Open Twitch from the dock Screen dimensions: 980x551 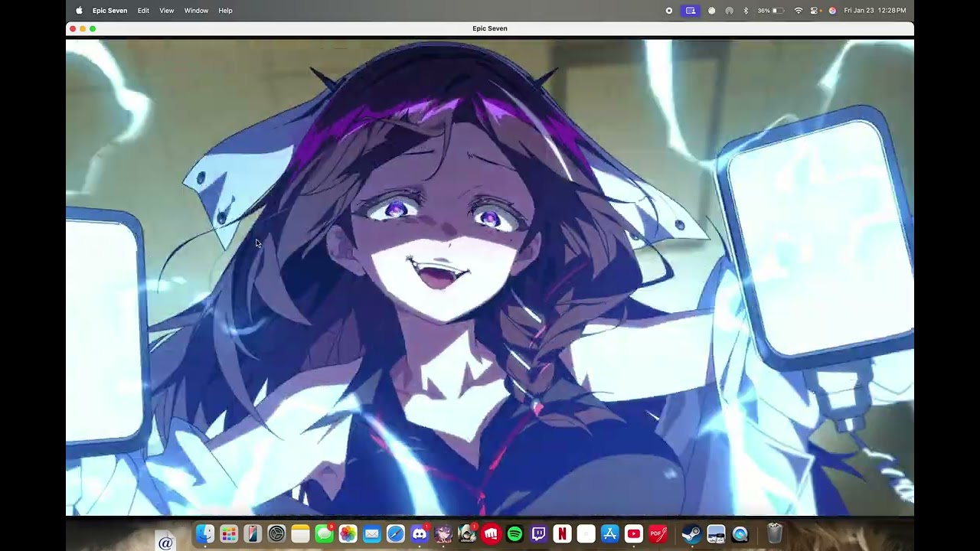tap(539, 533)
